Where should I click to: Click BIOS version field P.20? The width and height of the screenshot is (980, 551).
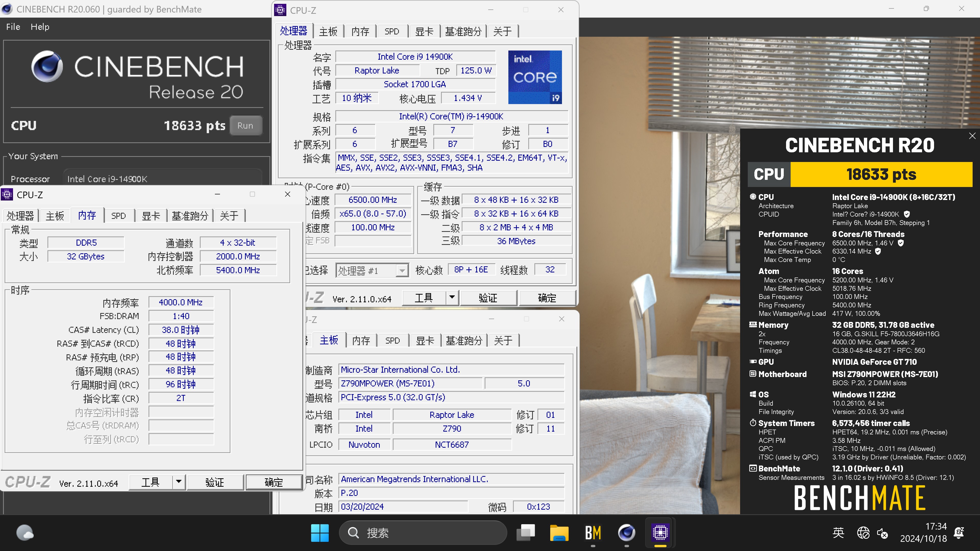(x=451, y=493)
